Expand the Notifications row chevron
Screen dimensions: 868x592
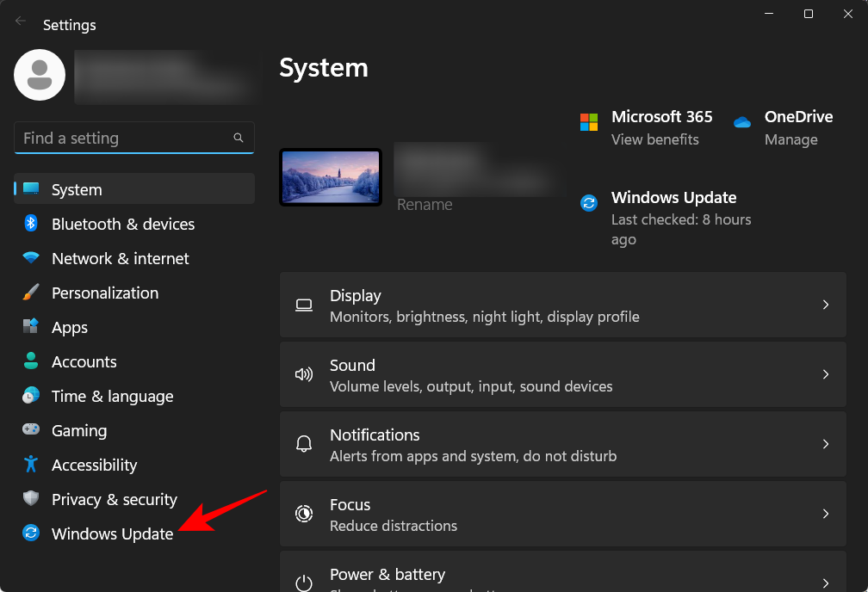(x=825, y=444)
